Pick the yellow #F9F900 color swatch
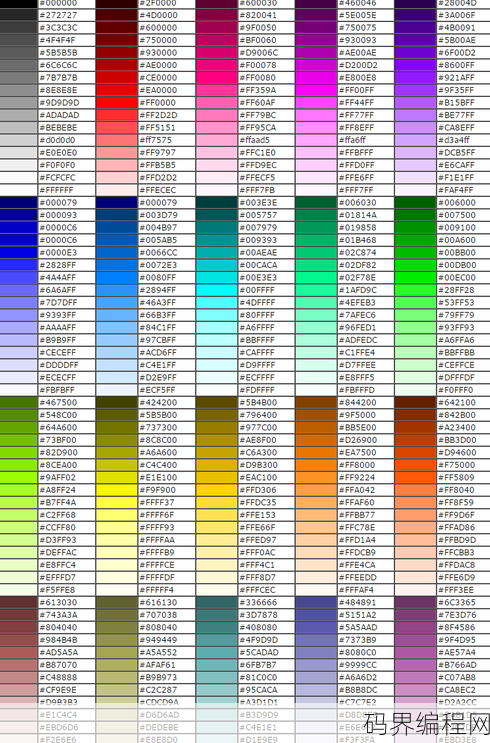The image size is (490, 743). [117, 490]
